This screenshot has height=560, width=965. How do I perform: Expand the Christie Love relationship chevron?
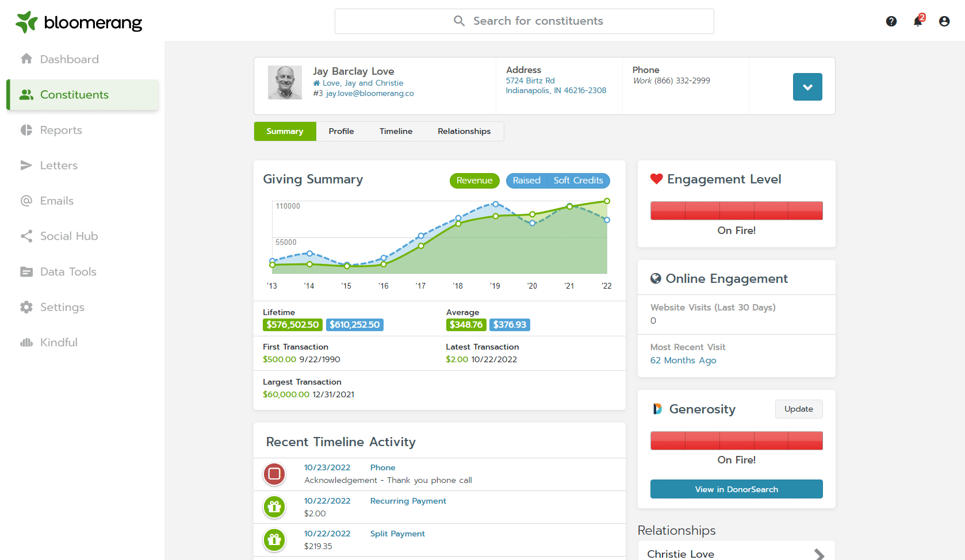[x=820, y=554]
